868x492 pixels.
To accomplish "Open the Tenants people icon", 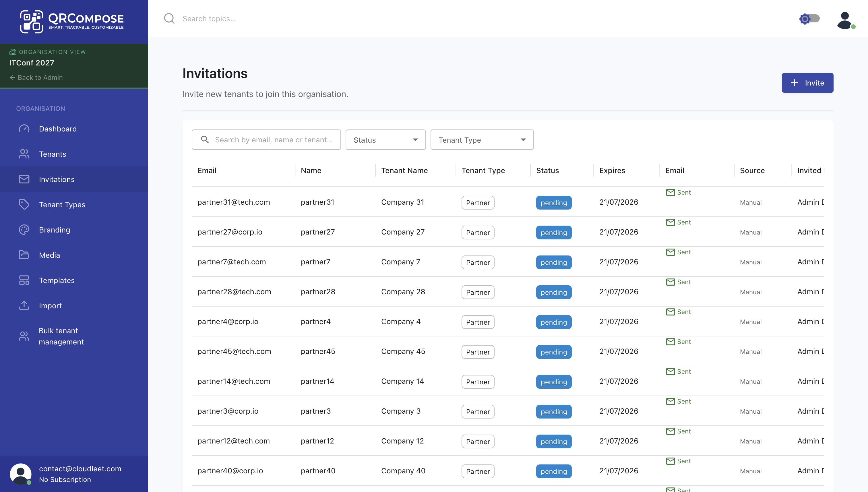I will tap(24, 154).
